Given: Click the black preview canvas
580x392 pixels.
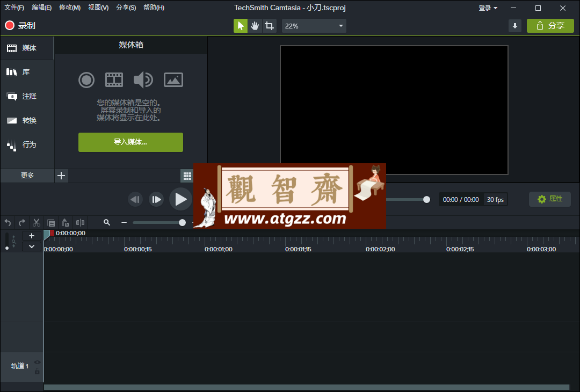Looking at the screenshot, I should [394, 110].
